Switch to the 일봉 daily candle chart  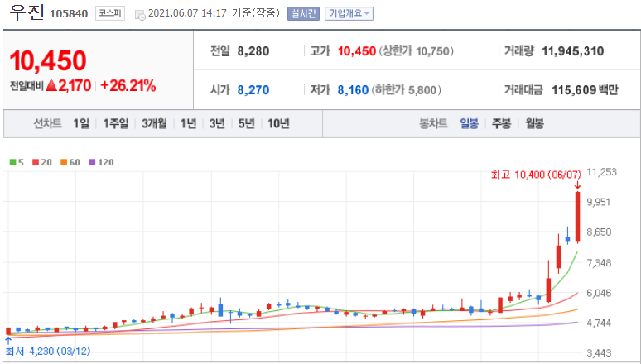469,123
